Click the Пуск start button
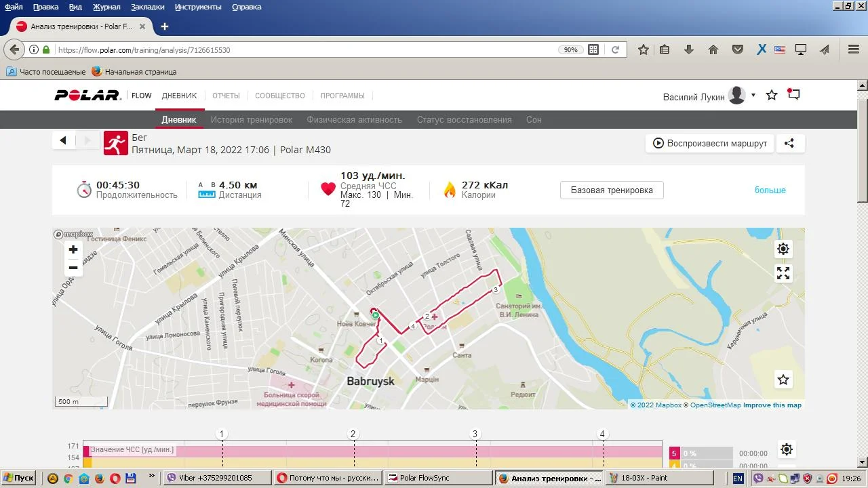The image size is (868, 488). [19, 478]
